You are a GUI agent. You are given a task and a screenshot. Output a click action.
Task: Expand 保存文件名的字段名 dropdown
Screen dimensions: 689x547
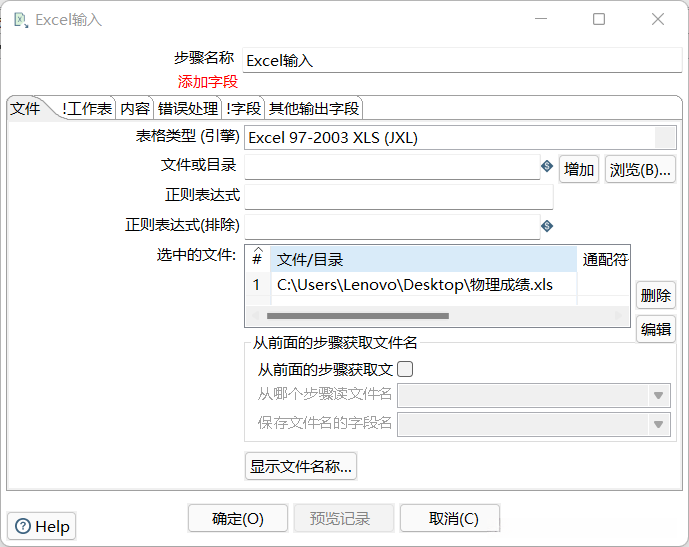point(658,424)
